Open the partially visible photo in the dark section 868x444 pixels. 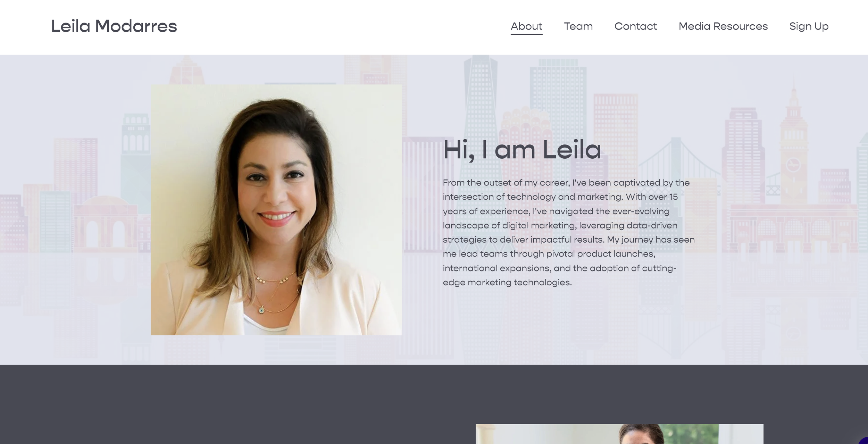point(619,434)
